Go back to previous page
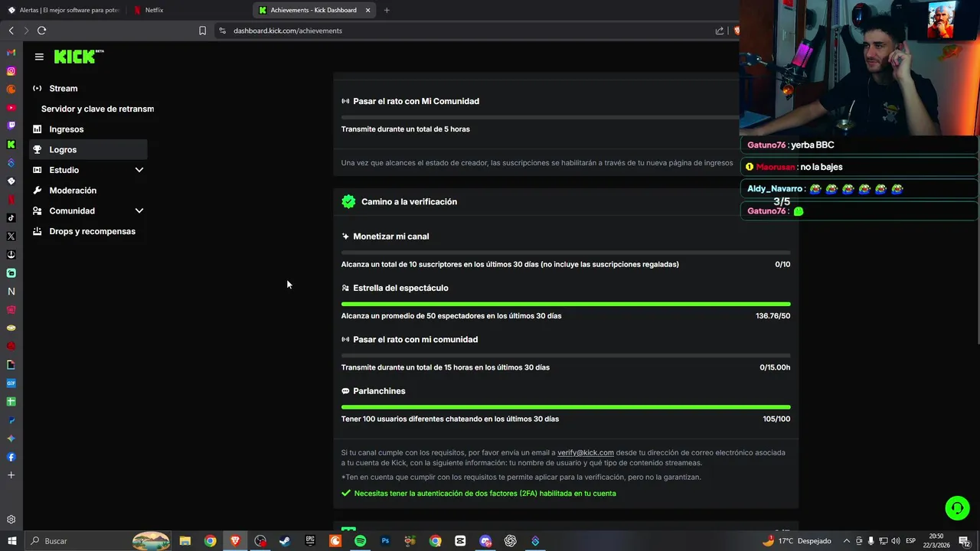Viewport: 980px width, 551px height. point(11,31)
